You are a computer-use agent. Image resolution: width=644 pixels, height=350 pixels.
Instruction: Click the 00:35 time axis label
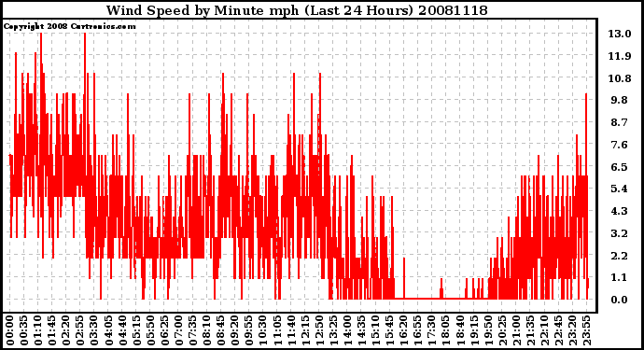pyautogui.click(x=24, y=330)
